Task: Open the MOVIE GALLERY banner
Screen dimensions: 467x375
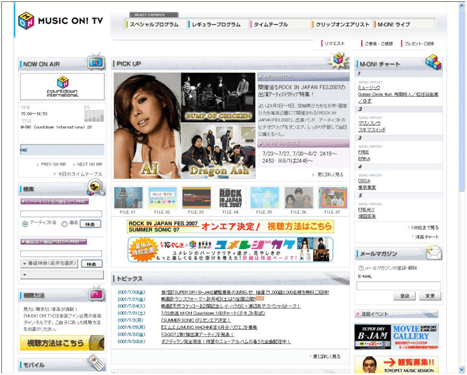Action: (415, 336)
